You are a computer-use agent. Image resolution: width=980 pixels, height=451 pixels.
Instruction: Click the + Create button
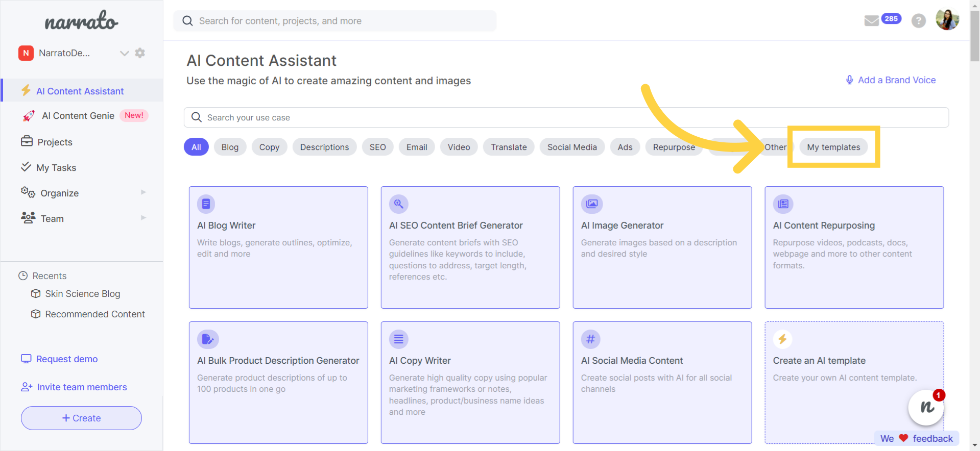[x=81, y=418]
